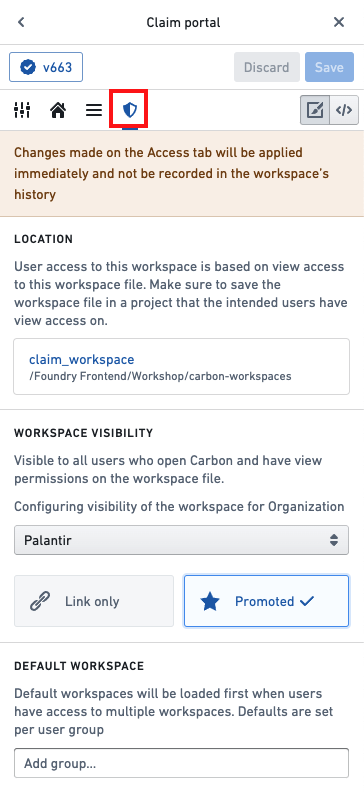Click the DEFAULT WORKSPACE heading
This screenshot has height=792, width=364.
(x=79, y=666)
